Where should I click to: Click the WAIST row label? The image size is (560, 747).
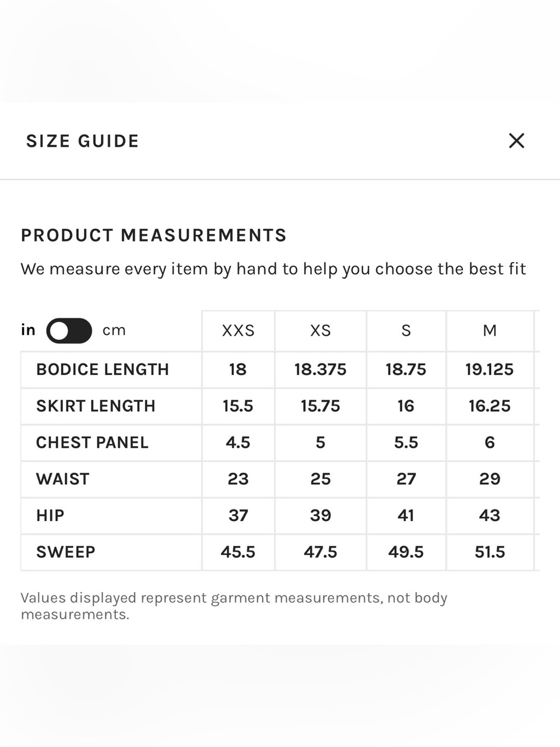(x=63, y=479)
